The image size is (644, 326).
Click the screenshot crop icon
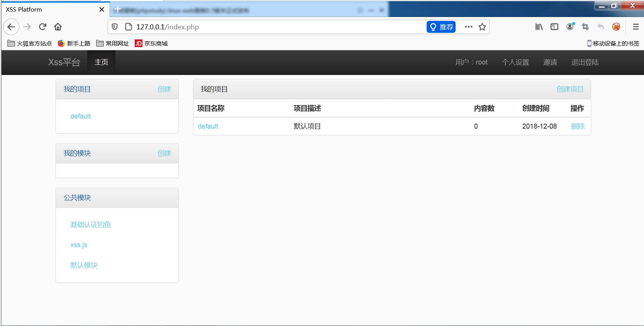pos(585,27)
